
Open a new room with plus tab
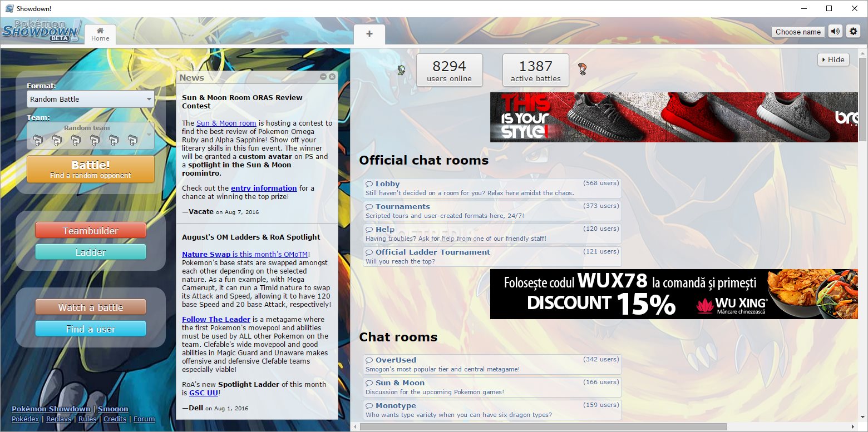(369, 34)
